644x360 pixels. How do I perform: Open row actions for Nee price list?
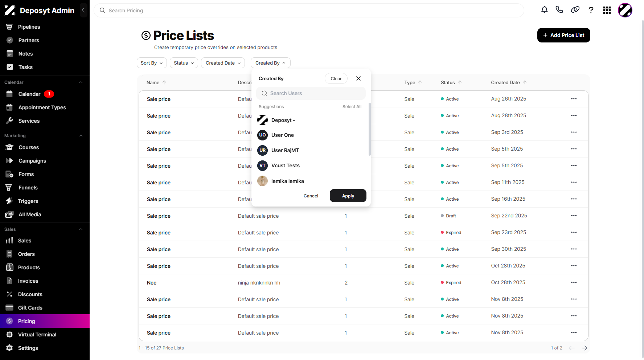coord(574,282)
